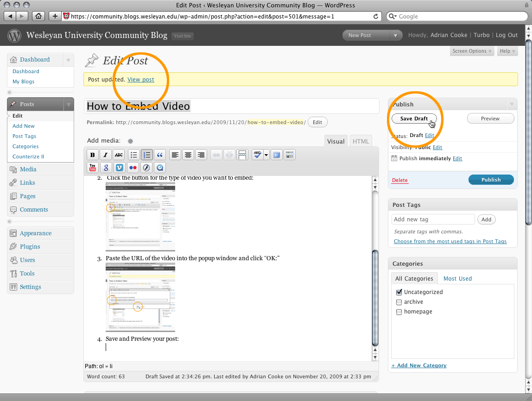Open the New Post dropdown arrow

pyautogui.click(x=396, y=35)
